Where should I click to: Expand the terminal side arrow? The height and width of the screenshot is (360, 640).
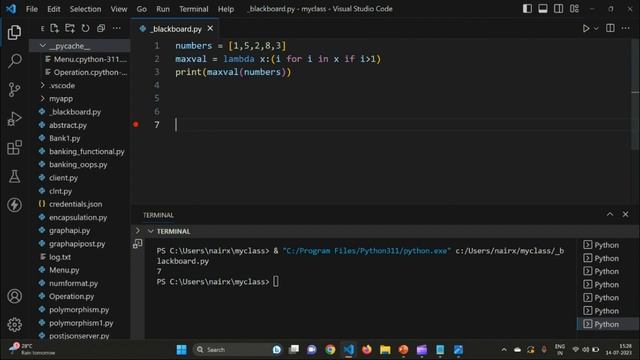click(138, 231)
